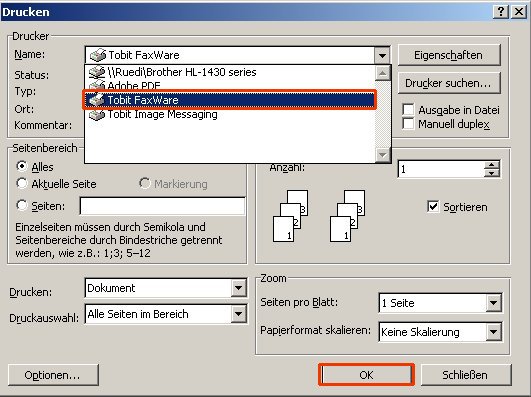Open the Drucken Dokument dropdown
This screenshot has height=397, width=531.
coord(238,288)
